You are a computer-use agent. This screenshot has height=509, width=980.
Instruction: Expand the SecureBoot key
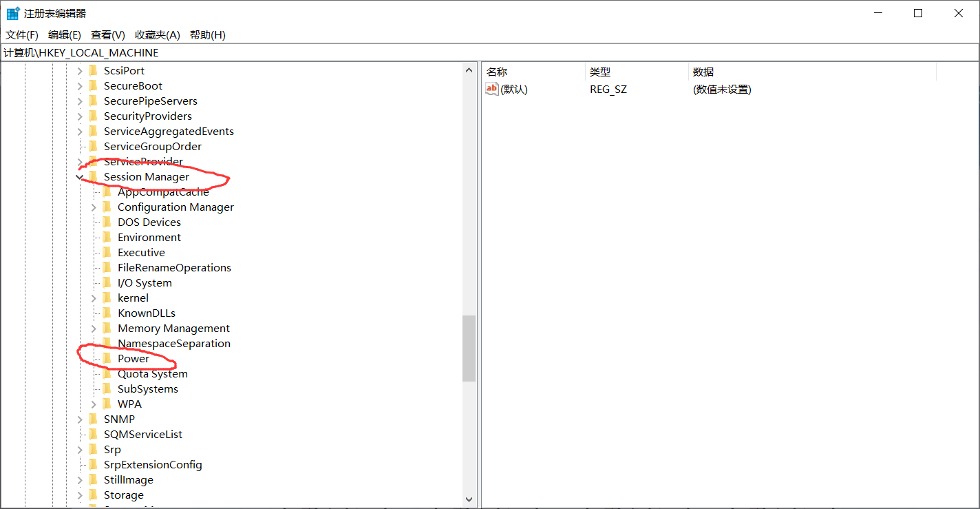coord(80,85)
